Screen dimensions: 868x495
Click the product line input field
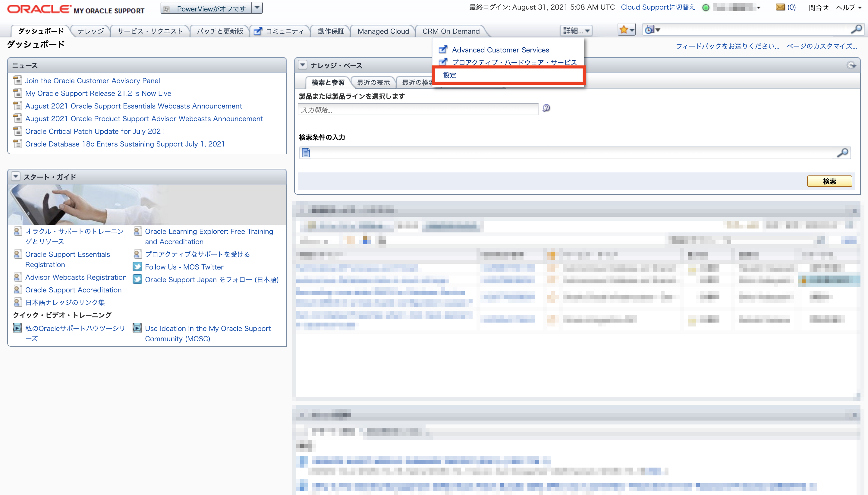coord(418,110)
